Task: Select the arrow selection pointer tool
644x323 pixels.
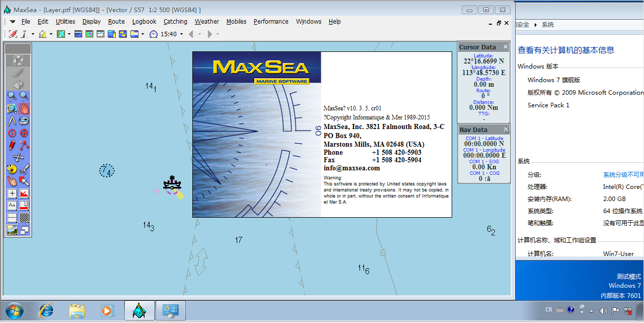Action: pos(24,181)
